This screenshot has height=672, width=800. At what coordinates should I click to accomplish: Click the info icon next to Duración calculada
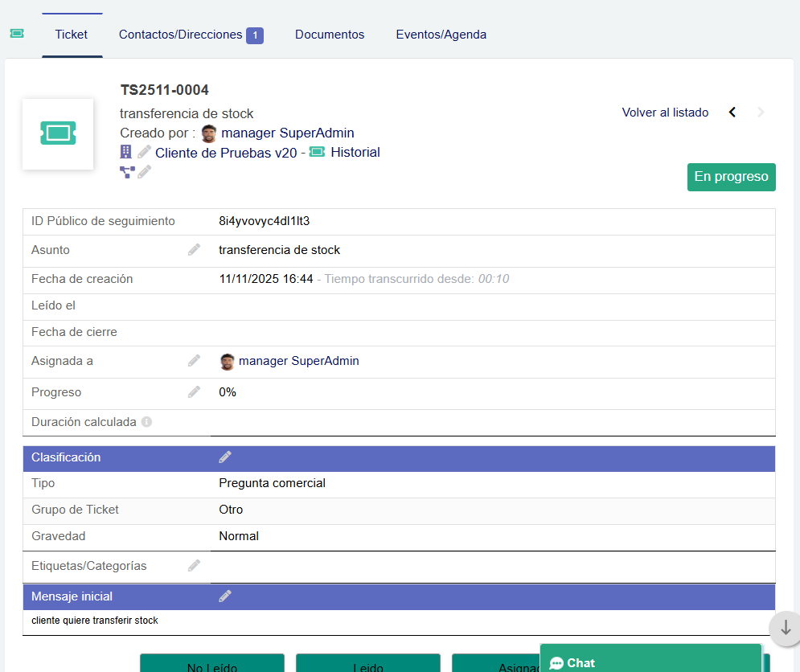(146, 421)
